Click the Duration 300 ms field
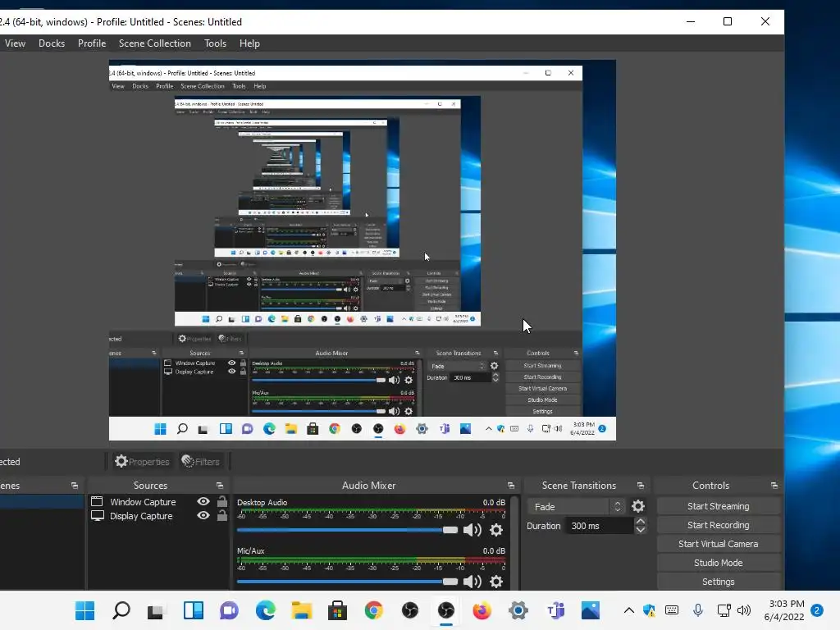 click(600, 526)
